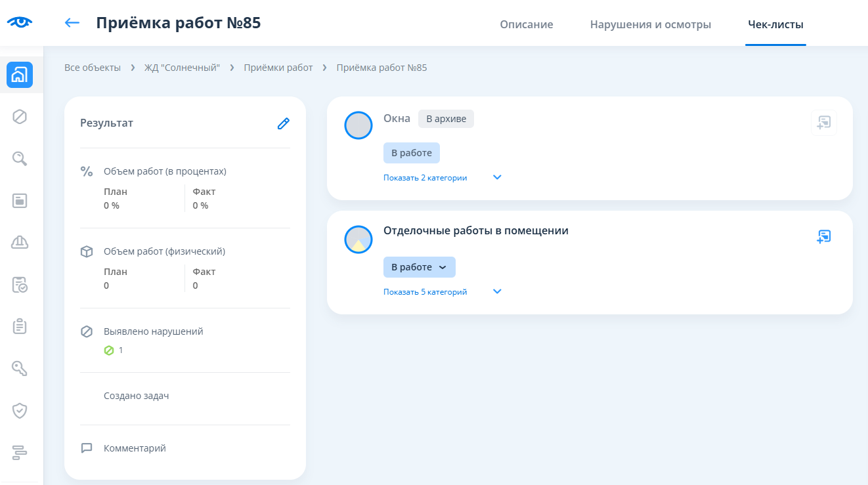Screen dimensions: 868x485
Task: Click the back arrow next to the title
Action: click(x=72, y=23)
